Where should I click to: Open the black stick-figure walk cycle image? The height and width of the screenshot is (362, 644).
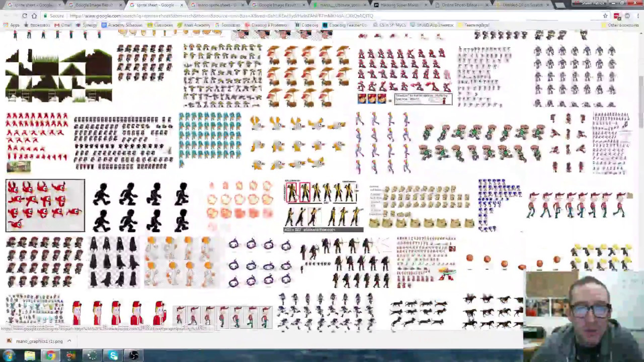[x=142, y=207]
